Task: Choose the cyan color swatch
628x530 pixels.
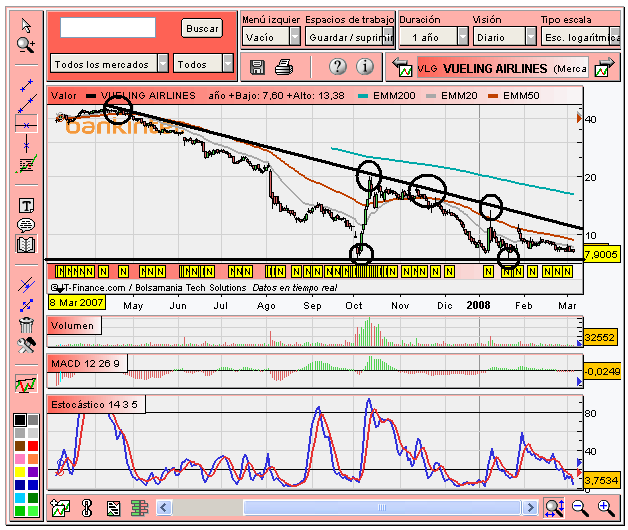Action: click(20, 498)
